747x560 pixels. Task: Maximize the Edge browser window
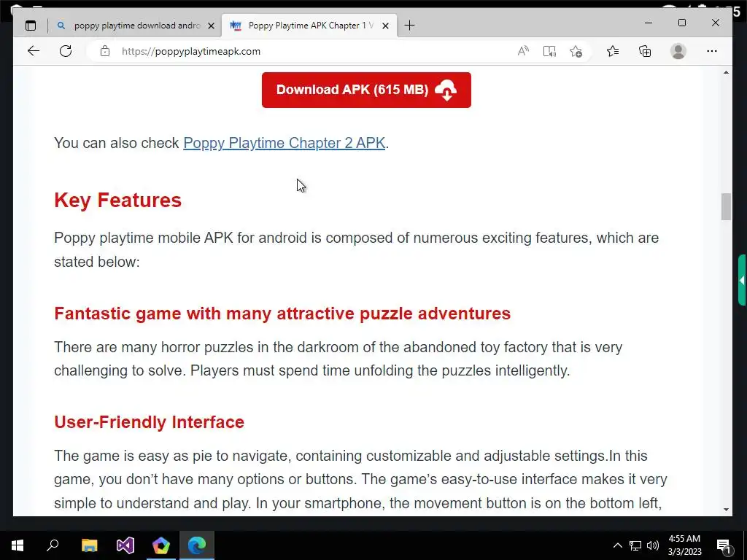(x=682, y=23)
